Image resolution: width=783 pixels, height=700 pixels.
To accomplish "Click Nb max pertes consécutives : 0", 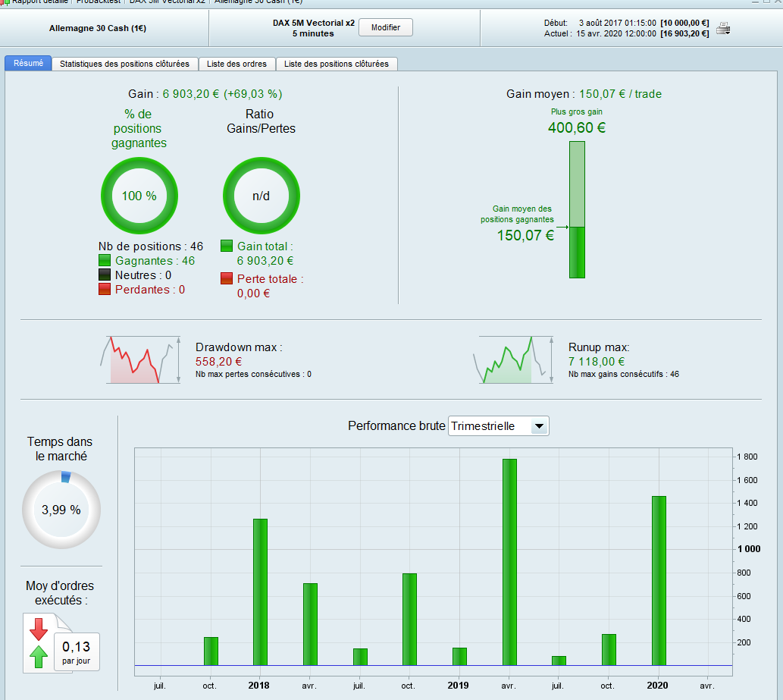I will click(253, 374).
